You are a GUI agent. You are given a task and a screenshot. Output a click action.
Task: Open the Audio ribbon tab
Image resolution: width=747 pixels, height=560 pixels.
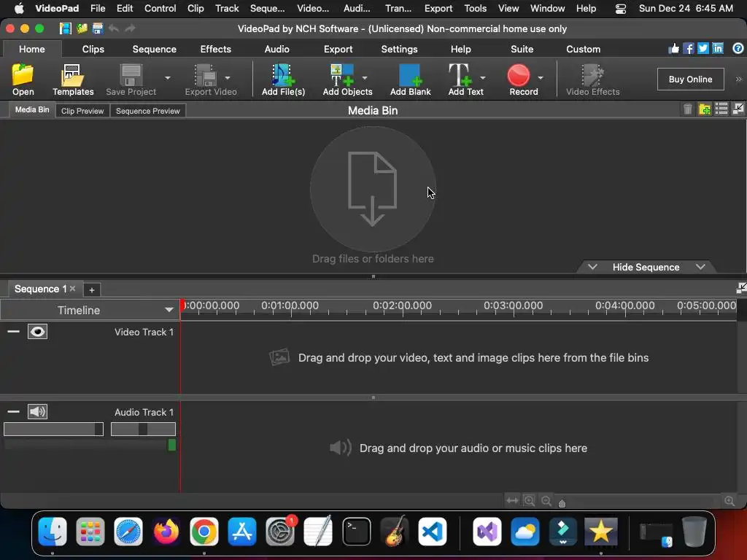(x=276, y=49)
